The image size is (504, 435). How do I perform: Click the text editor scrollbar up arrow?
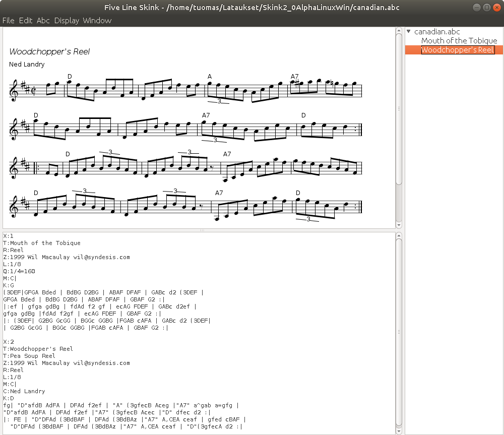pyautogui.click(x=399, y=235)
